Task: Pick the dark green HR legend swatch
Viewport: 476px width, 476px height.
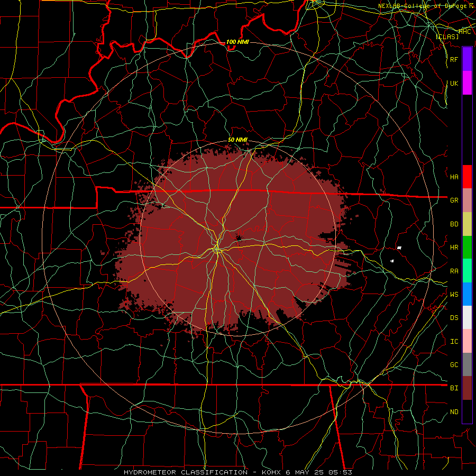Action: point(467,247)
